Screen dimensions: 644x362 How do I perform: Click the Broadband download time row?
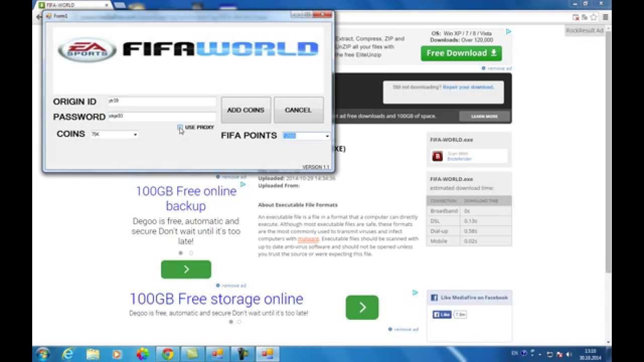tap(469, 211)
